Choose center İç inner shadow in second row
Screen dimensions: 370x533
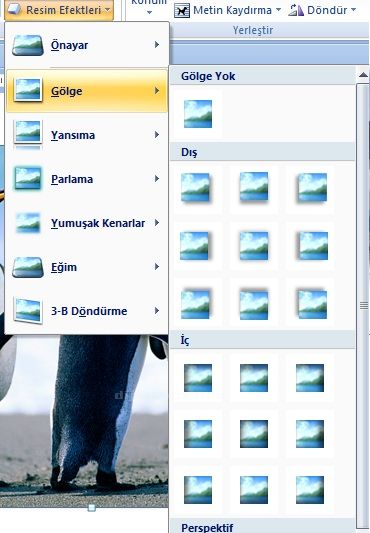point(254,434)
